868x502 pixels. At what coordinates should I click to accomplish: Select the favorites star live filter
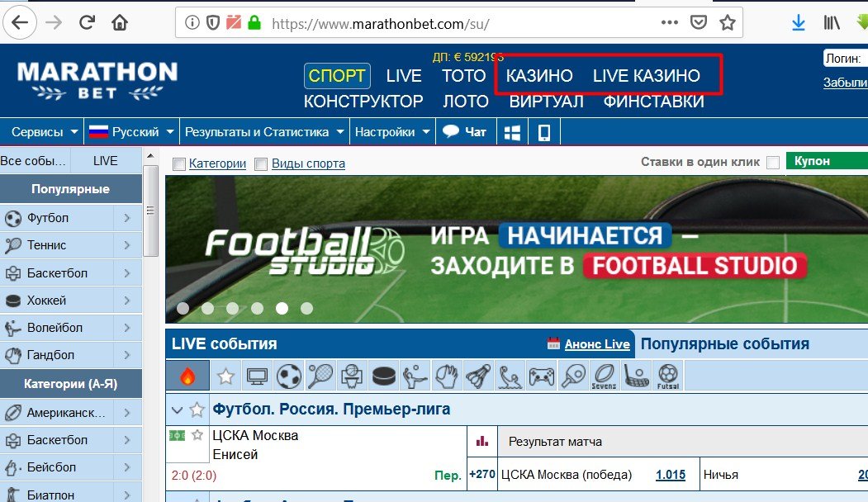(x=225, y=377)
